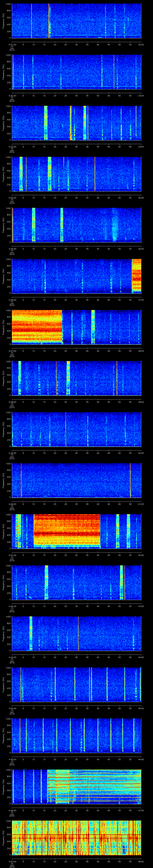Click the spectrogram panel starting at 4:43:00

[x=77, y=633]
